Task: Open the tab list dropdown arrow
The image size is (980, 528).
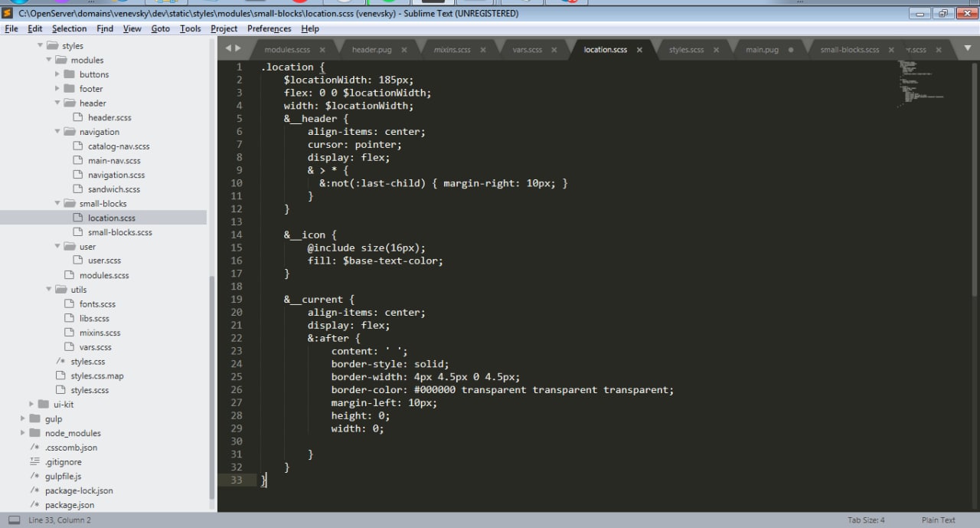Action: point(965,49)
